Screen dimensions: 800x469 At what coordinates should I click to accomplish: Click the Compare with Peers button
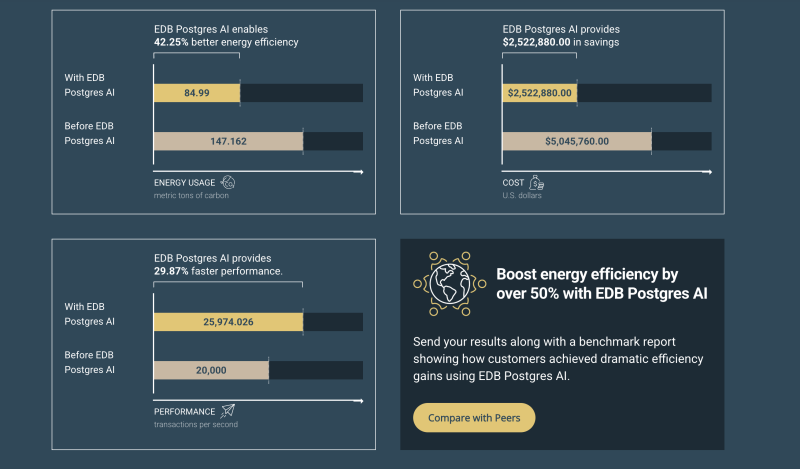pos(474,418)
